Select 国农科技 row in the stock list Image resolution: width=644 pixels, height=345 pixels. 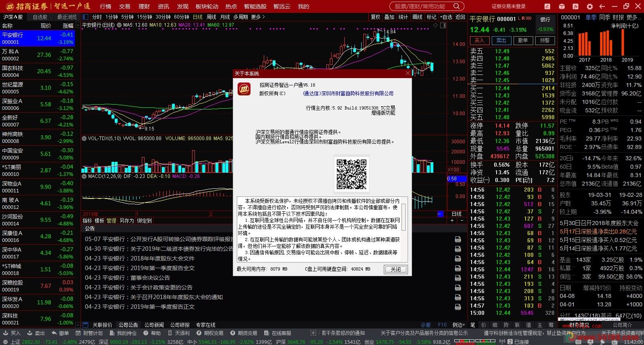click(x=37, y=71)
